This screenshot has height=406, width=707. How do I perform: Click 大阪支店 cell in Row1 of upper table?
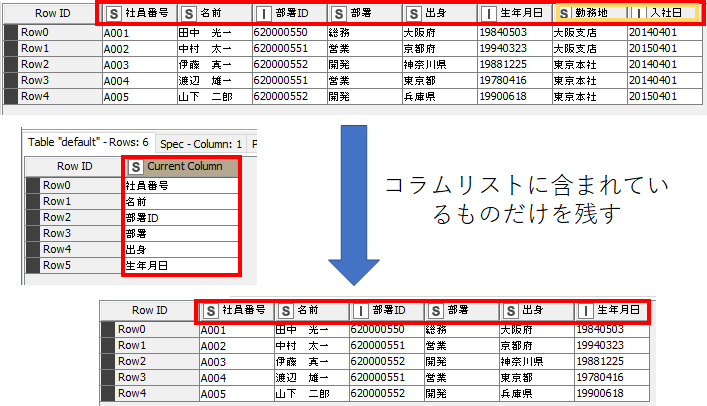click(x=589, y=49)
